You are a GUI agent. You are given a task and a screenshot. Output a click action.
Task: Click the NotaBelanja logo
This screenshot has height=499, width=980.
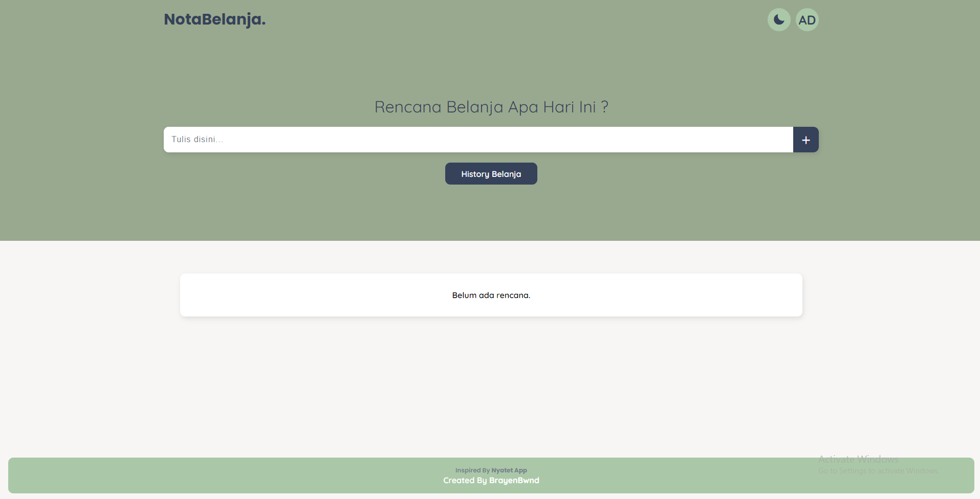coord(214,19)
